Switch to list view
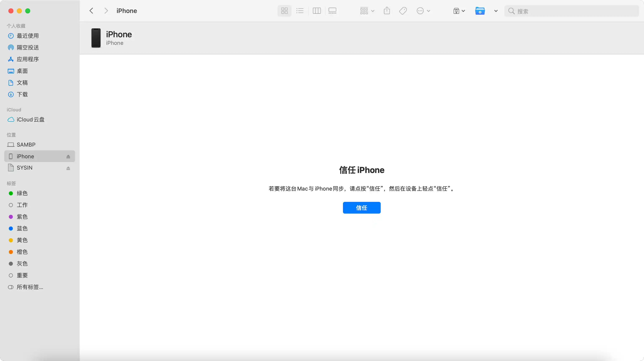 300,11
